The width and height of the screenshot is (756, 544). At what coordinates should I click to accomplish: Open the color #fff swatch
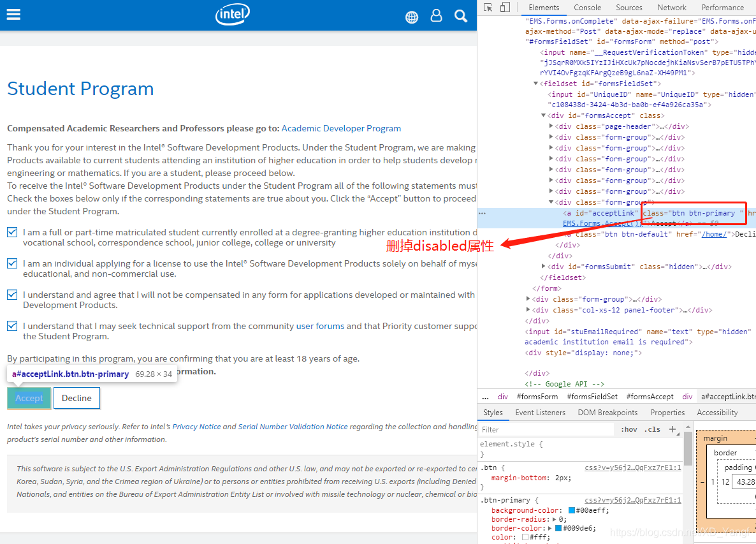click(x=525, y=537)
